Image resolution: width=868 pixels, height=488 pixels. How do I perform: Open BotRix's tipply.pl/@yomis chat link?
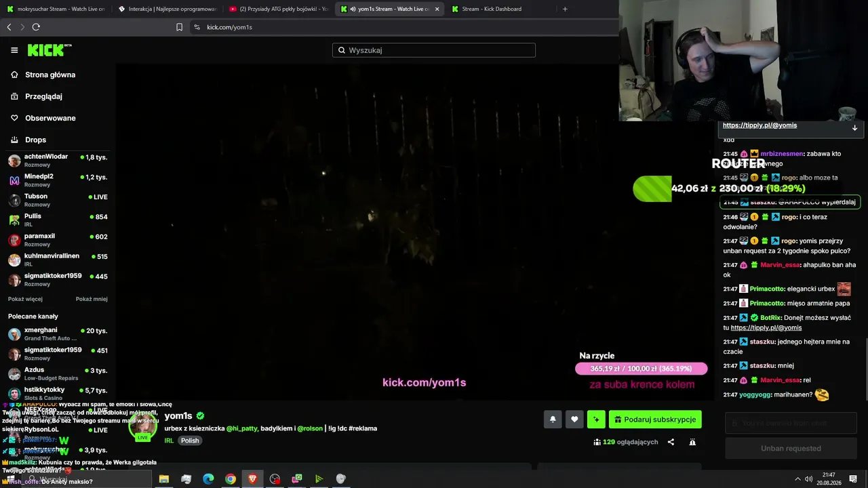pyautogui.click(x=766, y=327)
